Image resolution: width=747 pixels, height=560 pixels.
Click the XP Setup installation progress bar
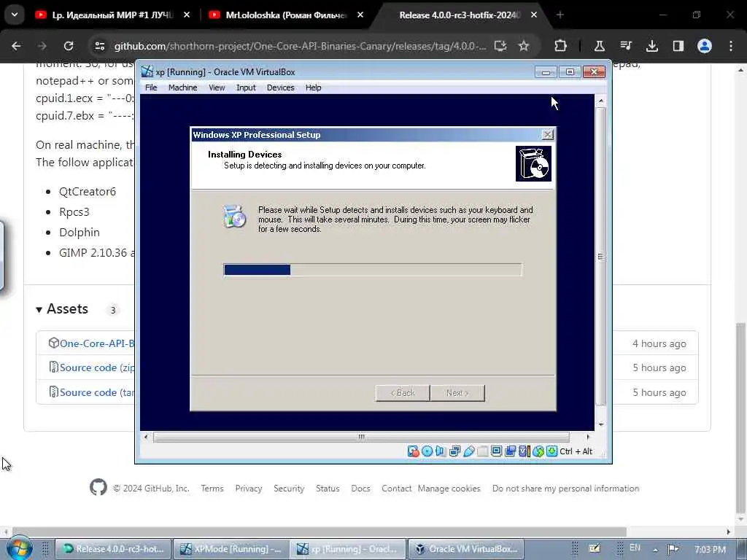[x=373, y=270]
